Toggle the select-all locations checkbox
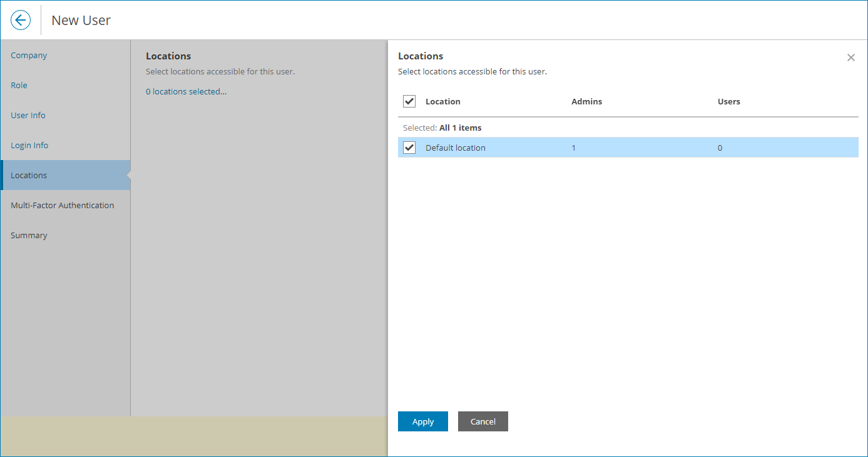The image size is (868, 457). 409,101
